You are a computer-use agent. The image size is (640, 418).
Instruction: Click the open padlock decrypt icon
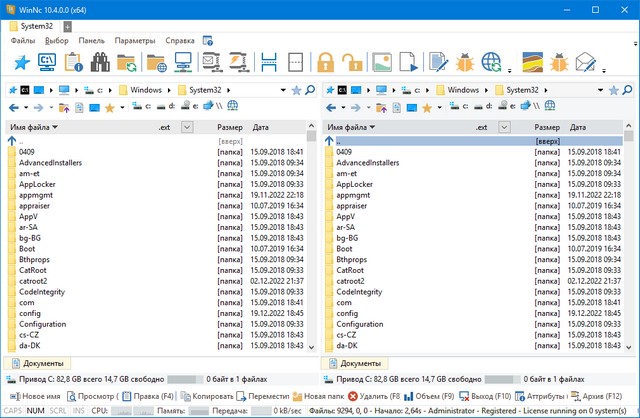352,63
